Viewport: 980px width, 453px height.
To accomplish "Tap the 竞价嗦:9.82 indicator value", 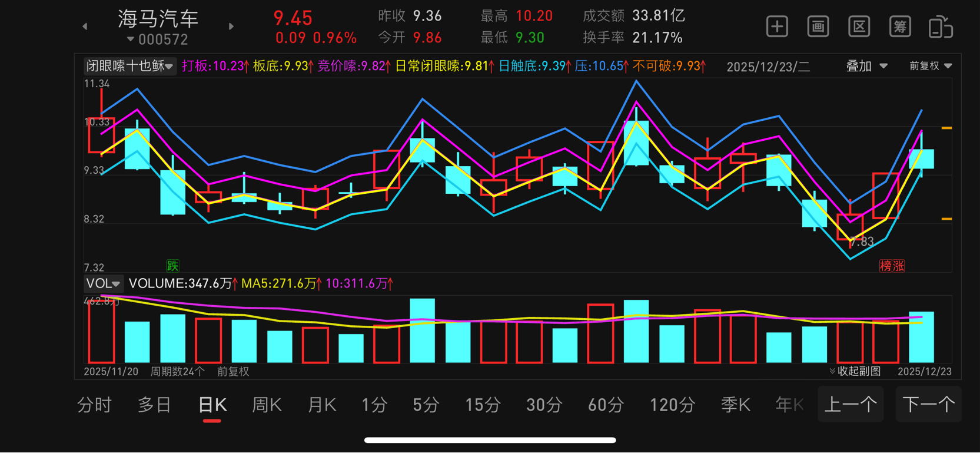I will [x=354, y=66].
